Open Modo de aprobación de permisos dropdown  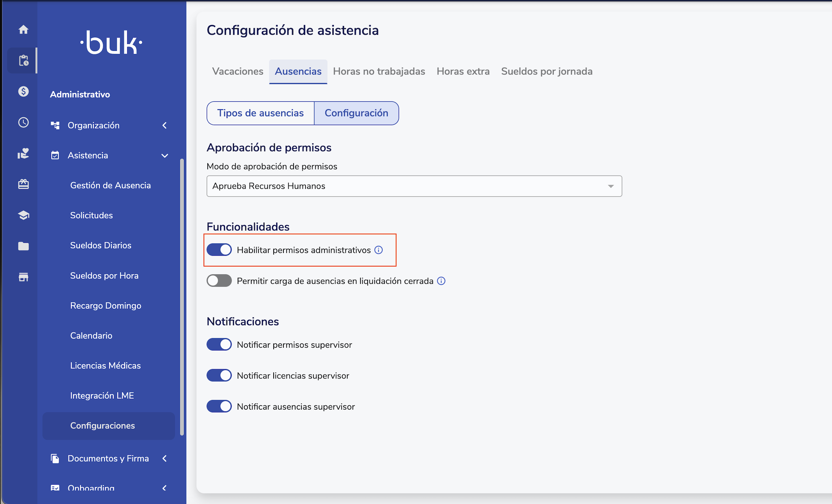[x=414, y=186]
